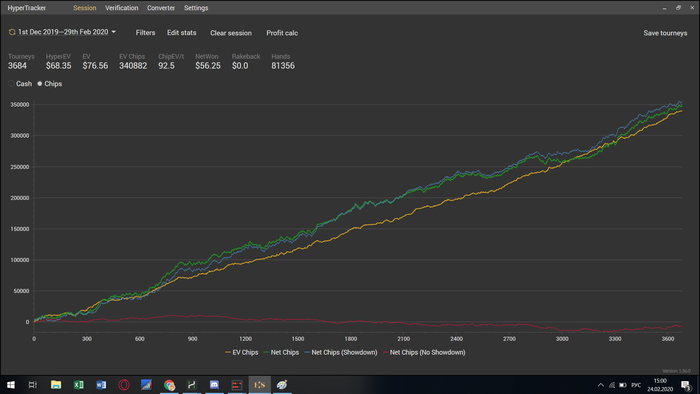The image size is (700, 394).
Task: Click the HyperEV value $68.35
Action: click(x=58, y=66)
